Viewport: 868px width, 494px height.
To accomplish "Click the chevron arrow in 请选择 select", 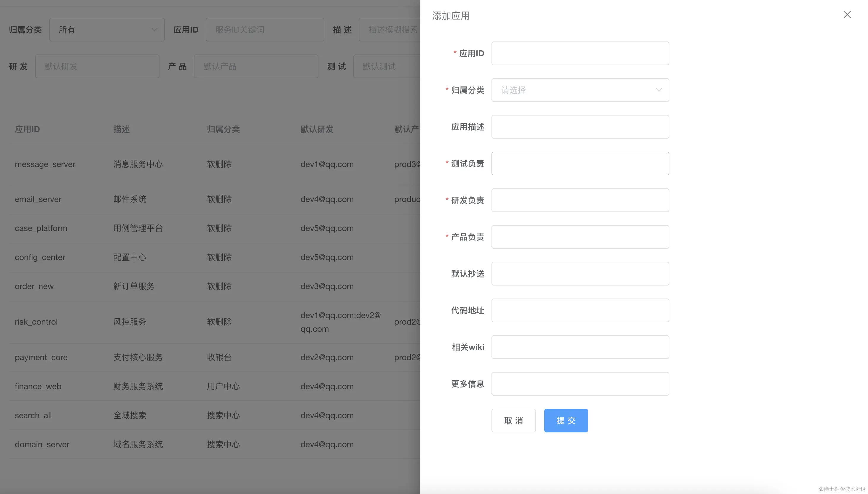I will [x=658, y=90].
